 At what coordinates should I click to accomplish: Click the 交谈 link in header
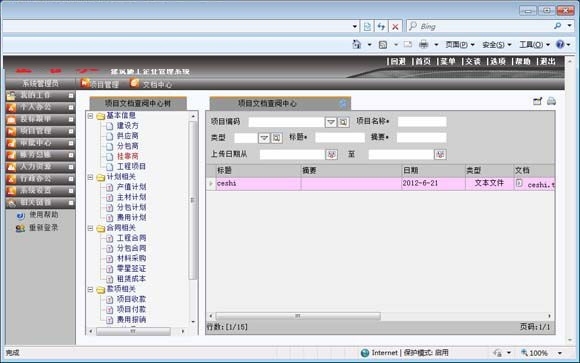click(473, 61)
